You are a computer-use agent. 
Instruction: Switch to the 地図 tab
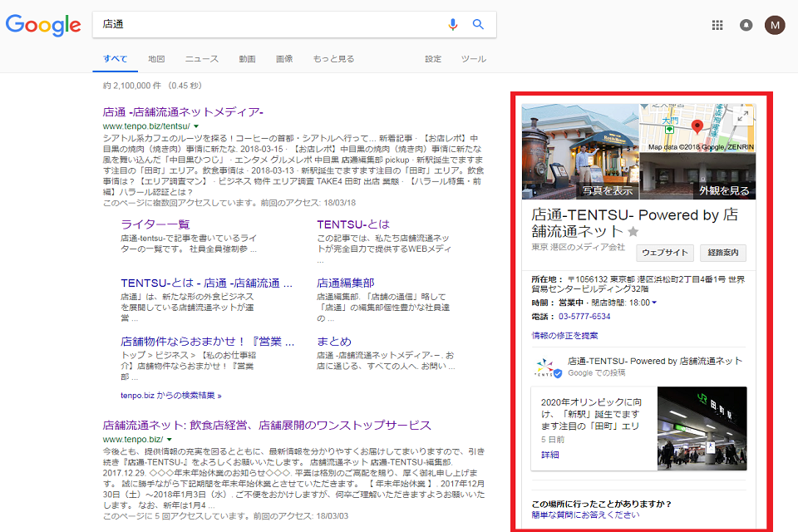pos(156,59)
